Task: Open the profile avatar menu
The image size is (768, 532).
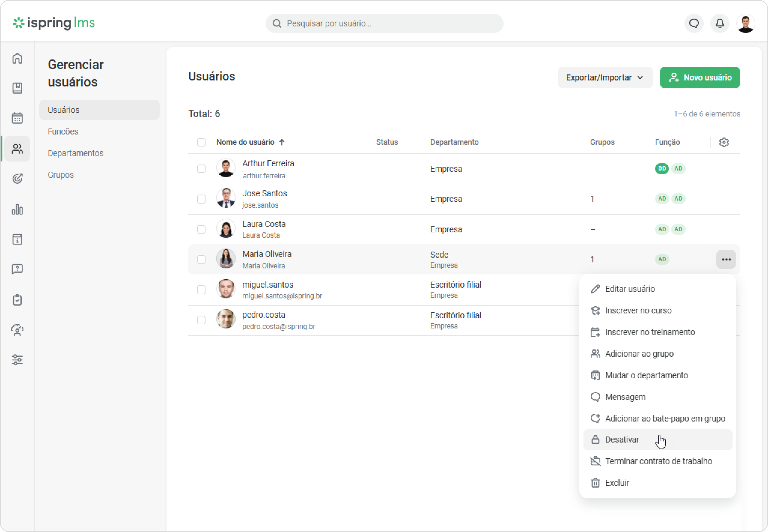Action: pyautogui.click(x=746, y=23)
